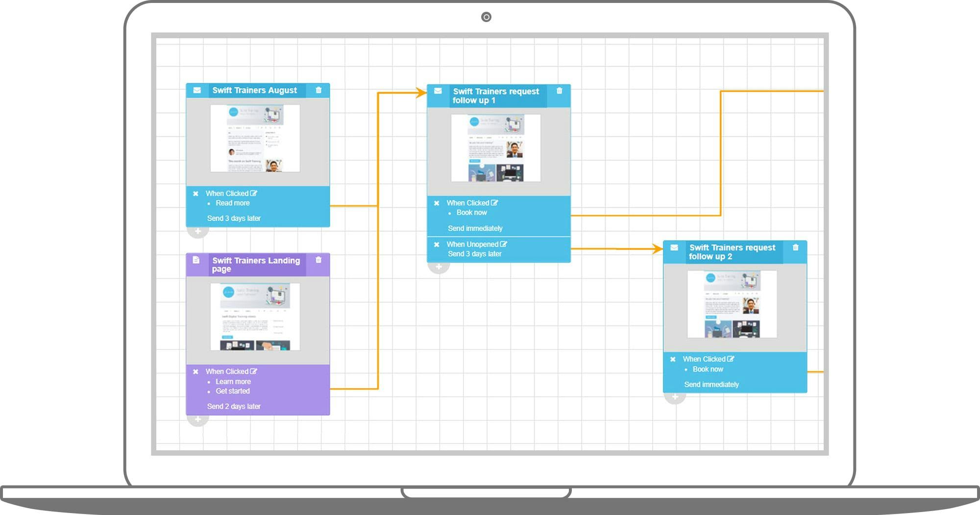Remove the When Clicked condition on Swift Trainers August
Image resolution: width=980 pixels, height=515 pixels.
pyautogui.click(x=196, y=193)
